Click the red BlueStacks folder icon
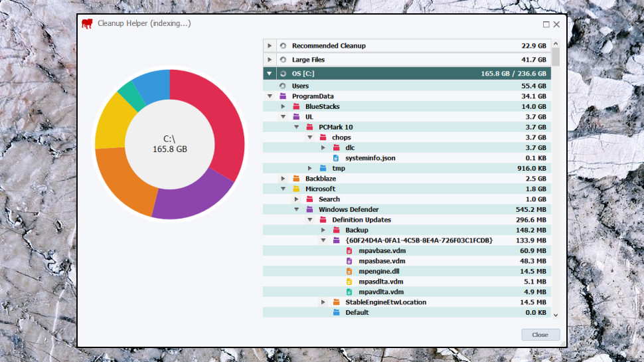644x362 pixels. tap(296, 106)
